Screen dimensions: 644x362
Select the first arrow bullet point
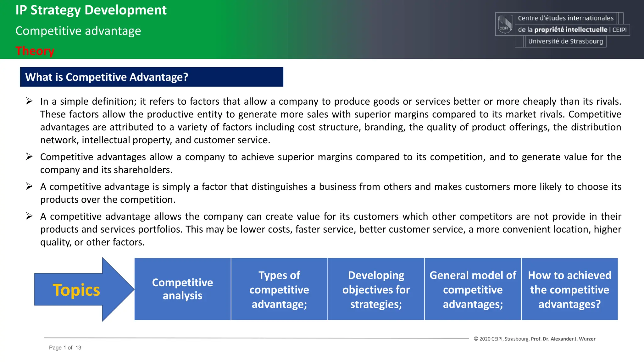(29, 101)
